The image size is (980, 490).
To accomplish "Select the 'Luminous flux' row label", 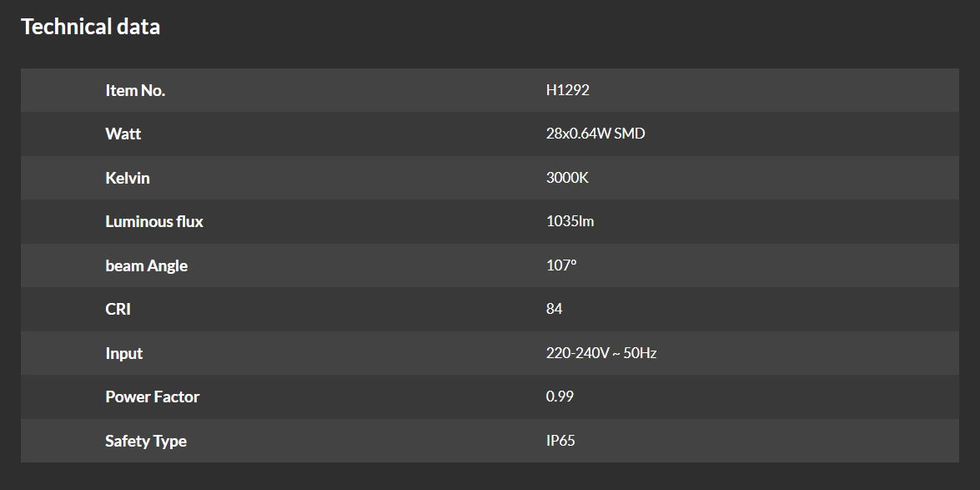I will [154, 221].
